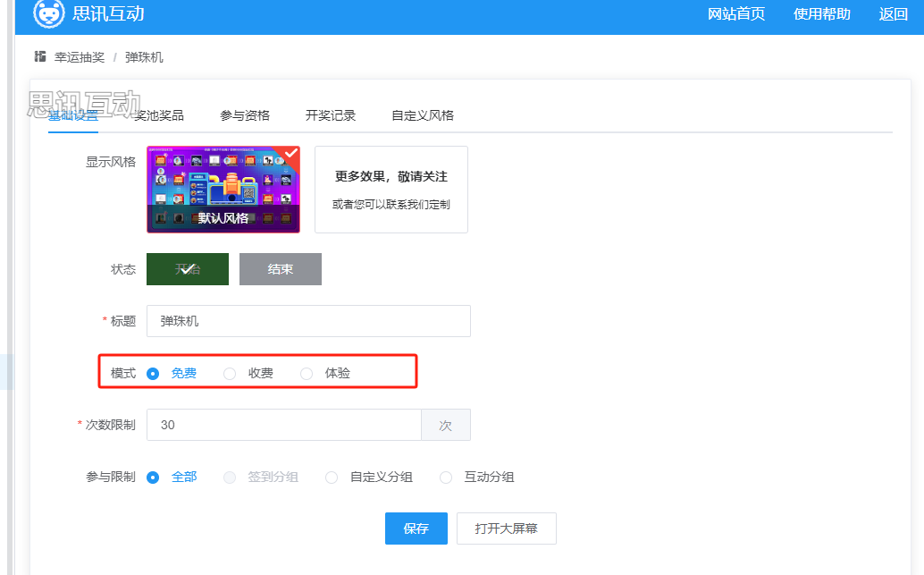
Task: Select the 体验 mode radio button
Action: (307, 373)
